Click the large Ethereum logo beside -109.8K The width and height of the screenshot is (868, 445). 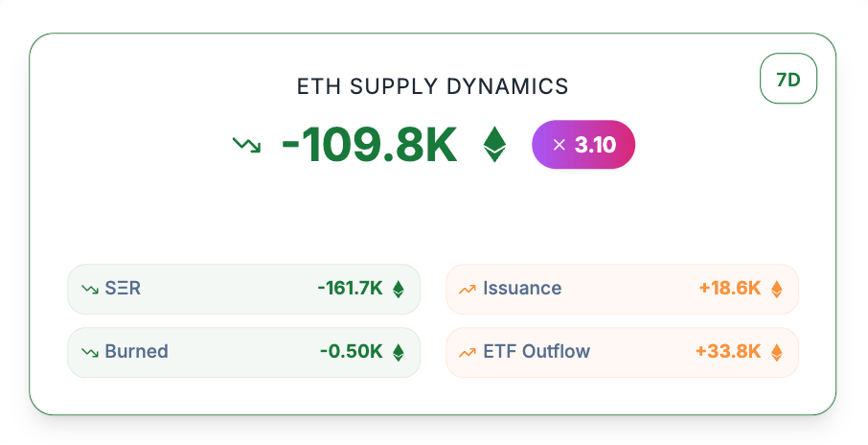[494, 145]
